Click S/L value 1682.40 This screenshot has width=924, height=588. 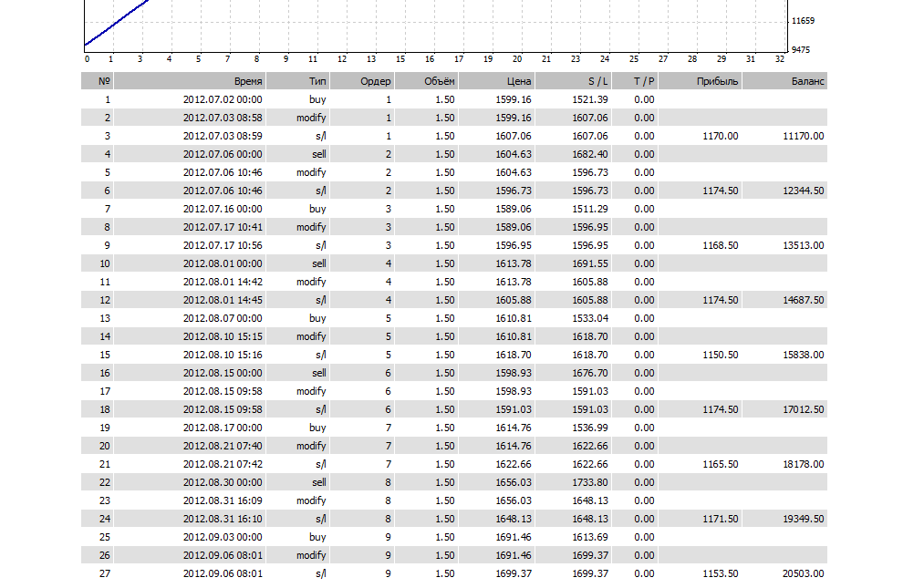[x=590, y=154]
